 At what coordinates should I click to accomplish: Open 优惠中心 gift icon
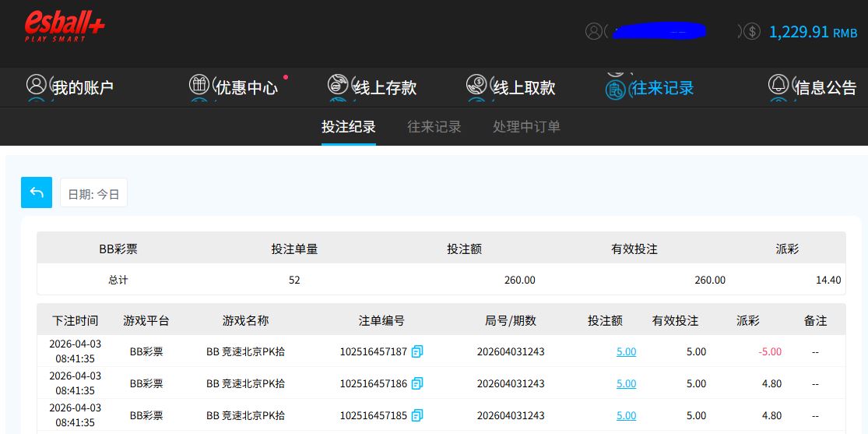pos(200,86)
